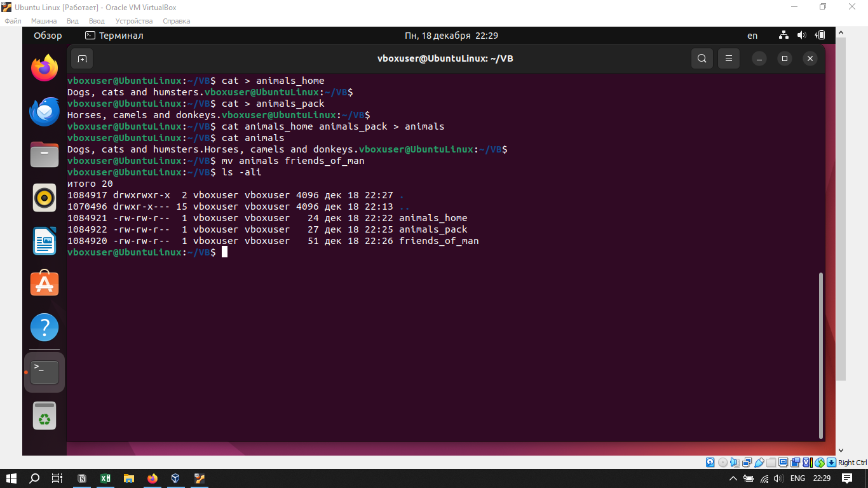Click the friends_of_man file name
The height and width of the screenshot is (488, 868).
coord(439,241)
